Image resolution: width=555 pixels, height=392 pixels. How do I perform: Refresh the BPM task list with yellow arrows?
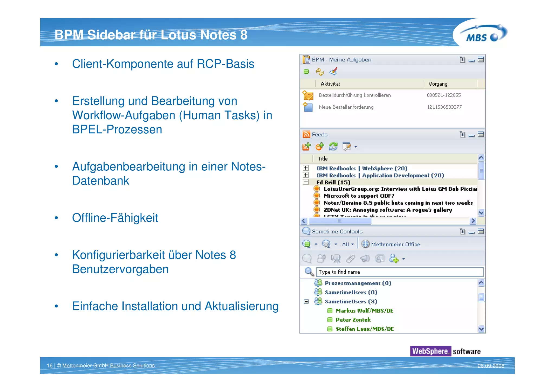tap(320, 72)
